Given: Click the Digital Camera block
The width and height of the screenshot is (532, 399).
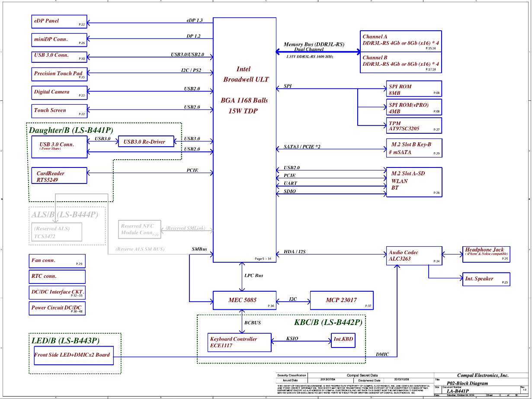Looking at the screenshot, I should pyautogui.click(x=59, y=92).
